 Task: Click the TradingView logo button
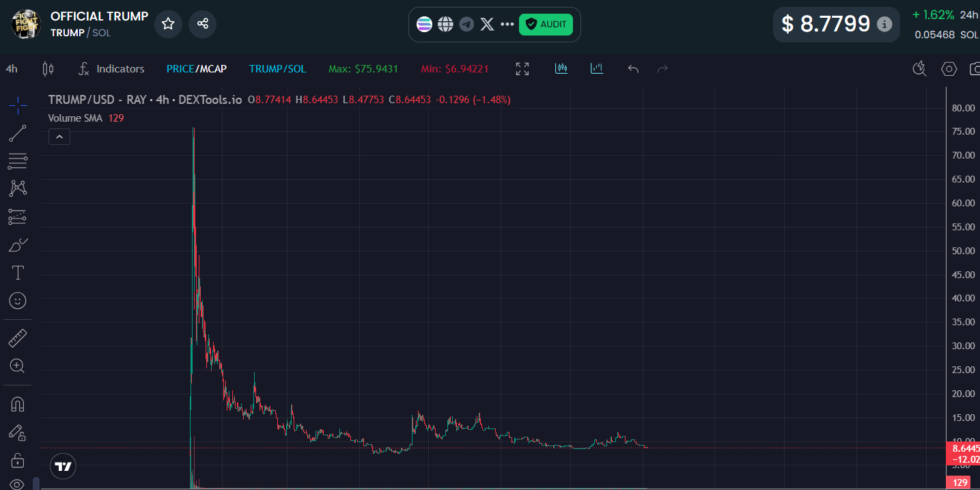click(x=64, y=467)
